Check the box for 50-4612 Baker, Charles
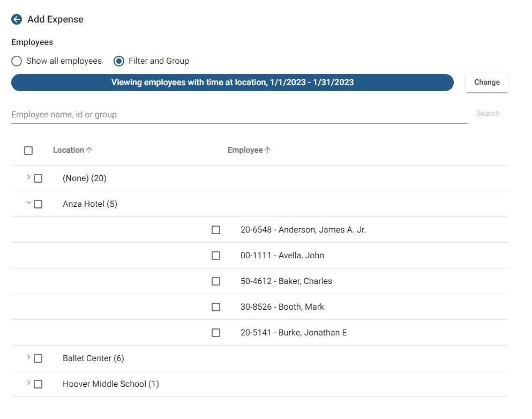This screenshot has width=532, height=419. click(x=216, y=281)
